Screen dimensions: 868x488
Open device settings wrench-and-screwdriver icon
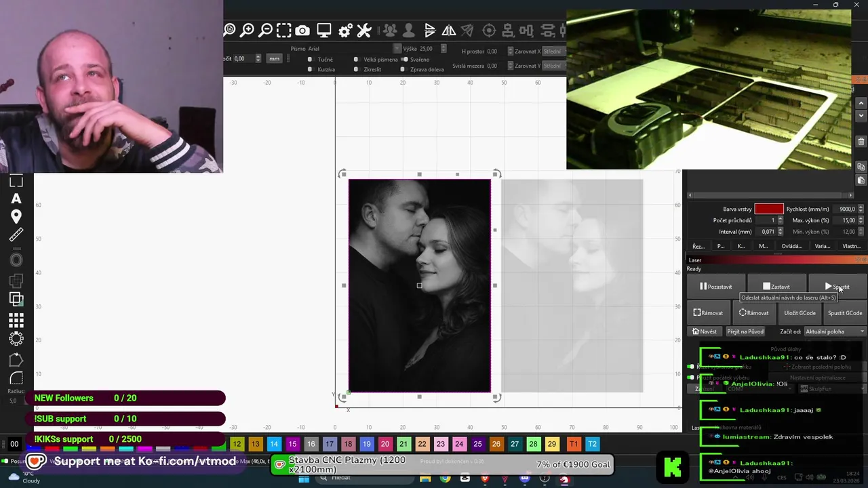click(x=364, y=30)
